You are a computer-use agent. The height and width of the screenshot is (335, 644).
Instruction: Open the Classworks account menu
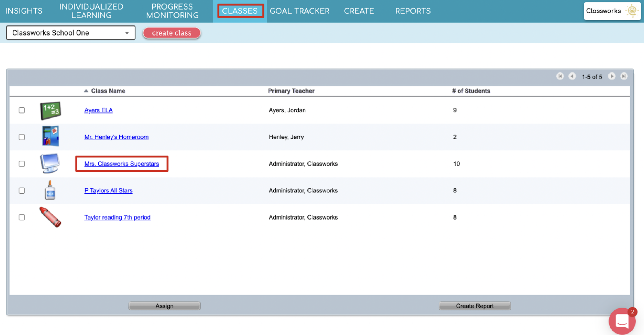pos(612,11)
